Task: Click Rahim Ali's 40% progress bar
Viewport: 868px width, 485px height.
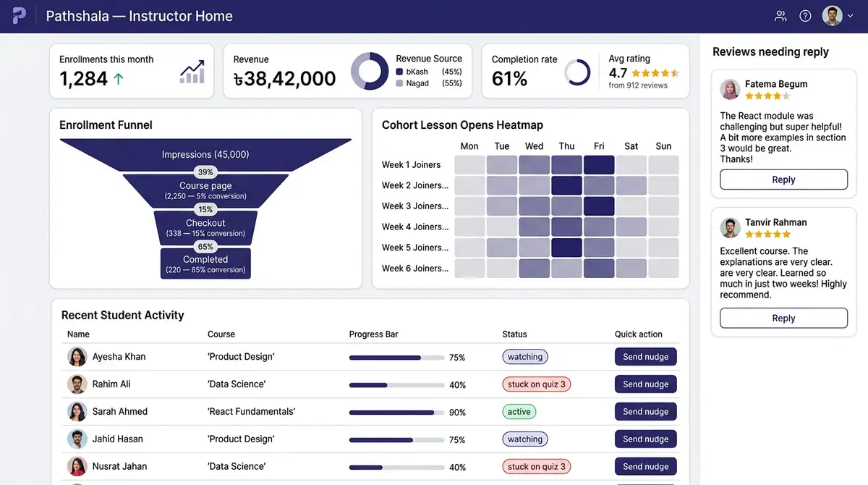Action: [x=396, y=385]
